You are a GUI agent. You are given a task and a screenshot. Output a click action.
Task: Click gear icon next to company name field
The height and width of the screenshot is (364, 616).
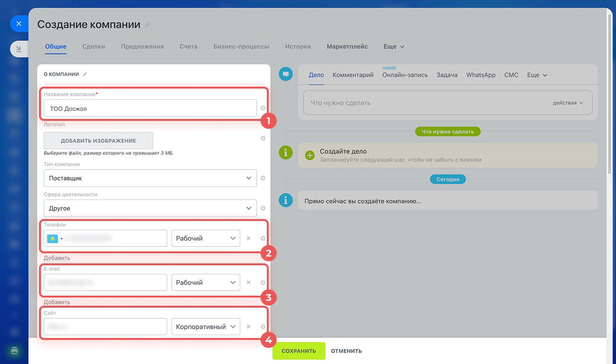click(263, 108)
